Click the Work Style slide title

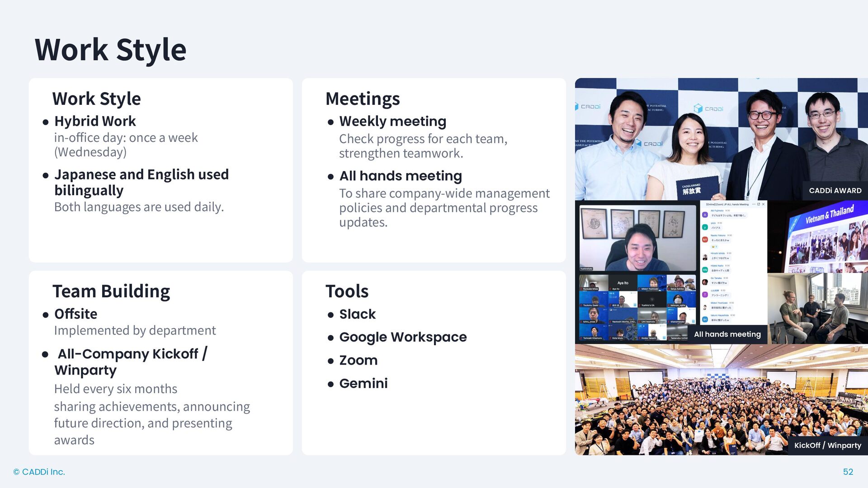point(110,50)
